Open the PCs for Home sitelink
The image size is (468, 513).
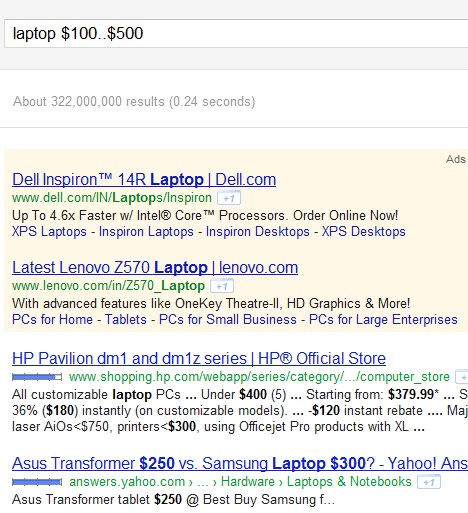coord(52,319)
